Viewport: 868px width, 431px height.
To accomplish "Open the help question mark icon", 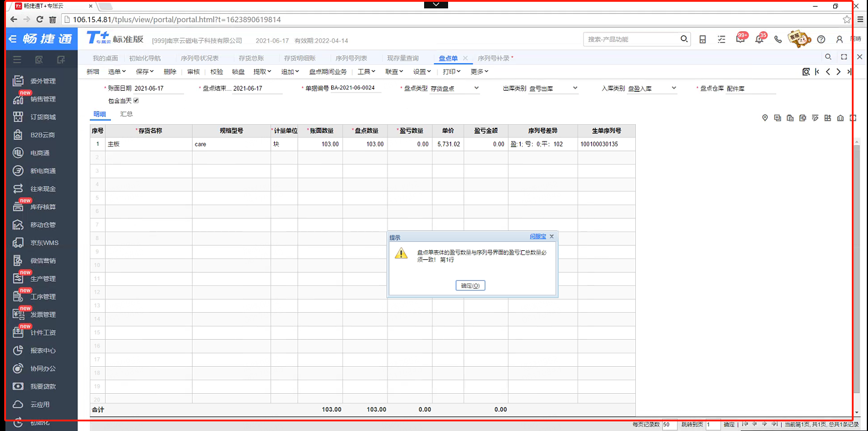I will point(821,39).
